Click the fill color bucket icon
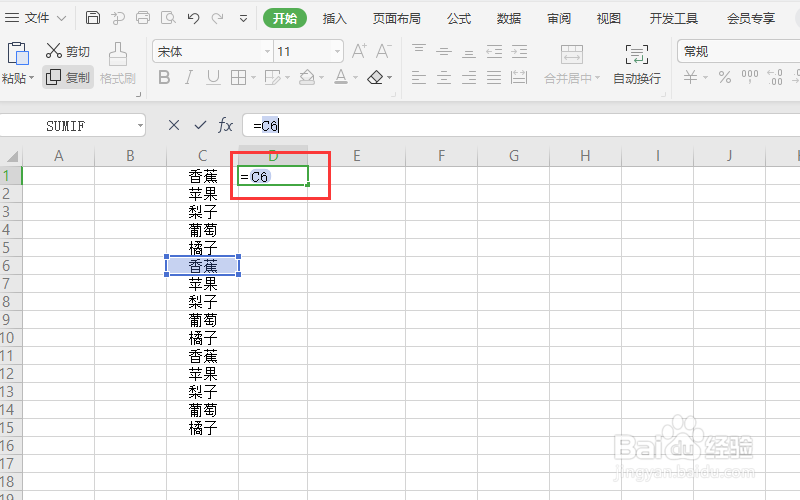The height and width of the screenshot is (500, 800). pos(307,78)
